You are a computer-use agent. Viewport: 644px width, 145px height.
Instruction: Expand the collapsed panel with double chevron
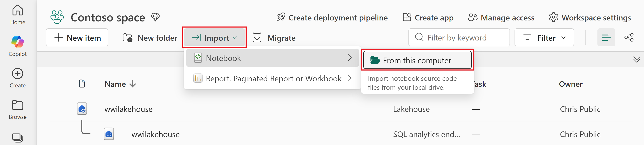pyautogui.click(x=636, y=59)
